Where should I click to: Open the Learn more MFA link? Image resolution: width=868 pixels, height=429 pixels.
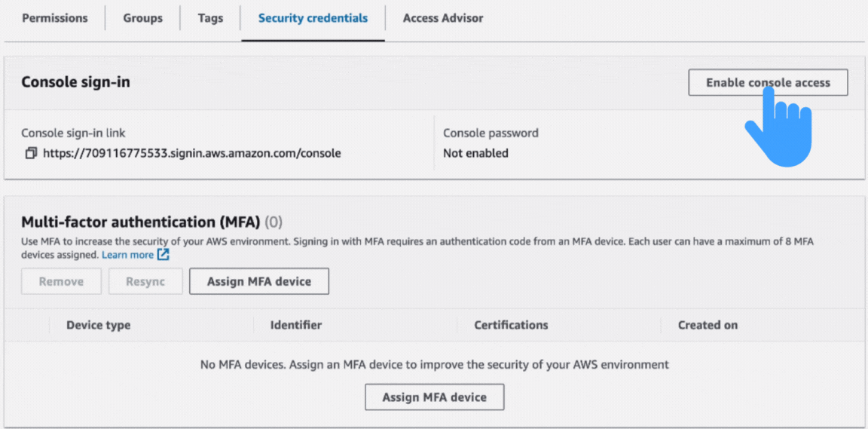coord(127,255)
